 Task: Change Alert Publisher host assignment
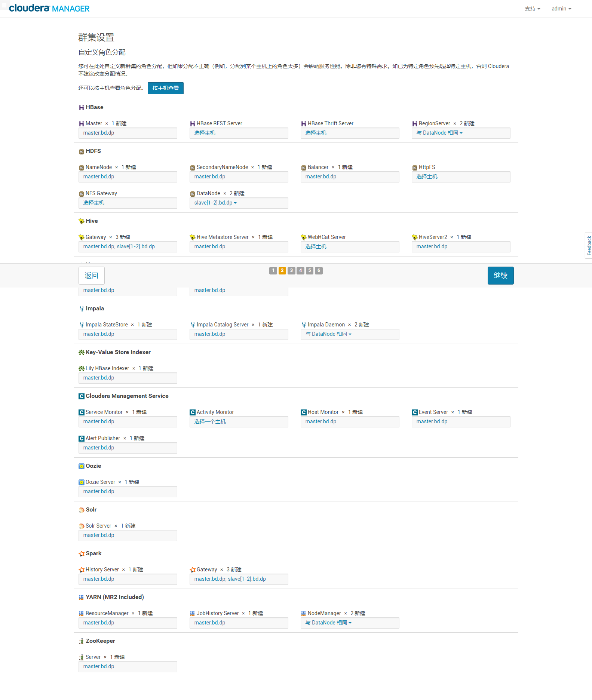coord(128,448)
